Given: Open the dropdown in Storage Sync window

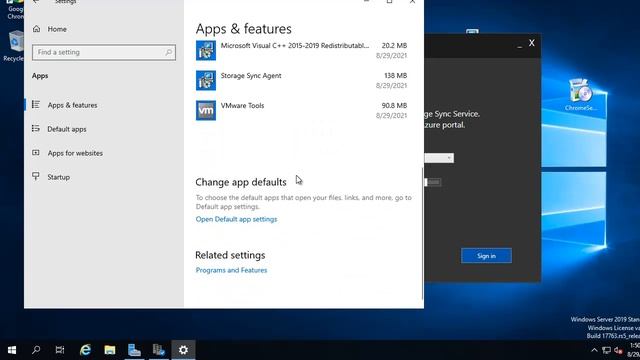Looking at the screenshot, I should click(439, 158).
